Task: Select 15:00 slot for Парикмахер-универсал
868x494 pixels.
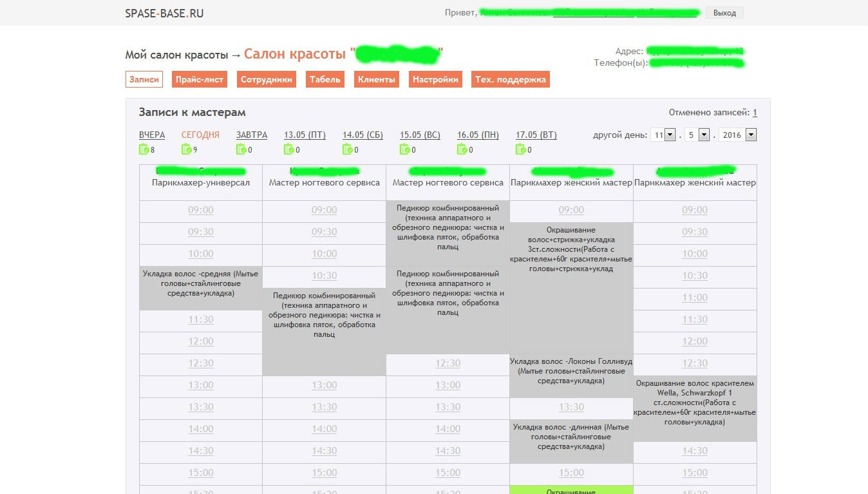Action: pos(201,473)
